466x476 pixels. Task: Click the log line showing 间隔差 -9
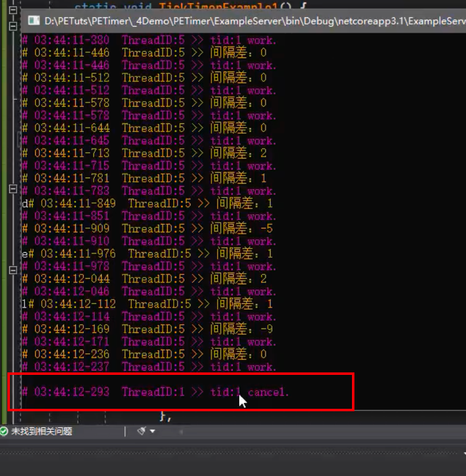[x=148, y=329]
